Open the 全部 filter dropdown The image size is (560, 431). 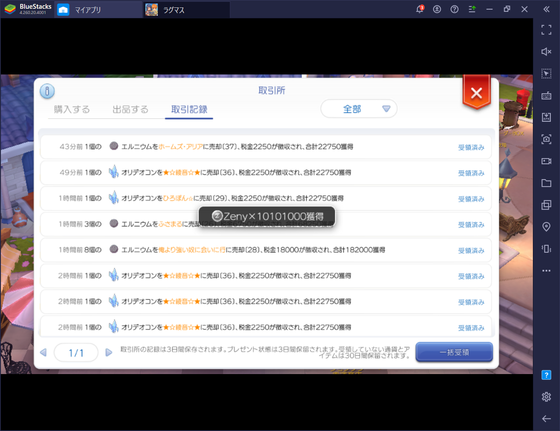tap(359, 109)
